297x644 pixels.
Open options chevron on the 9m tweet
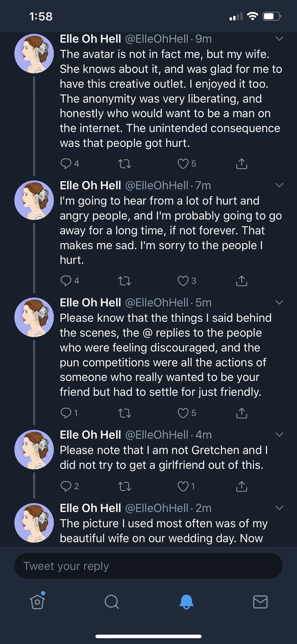point(279,39)
